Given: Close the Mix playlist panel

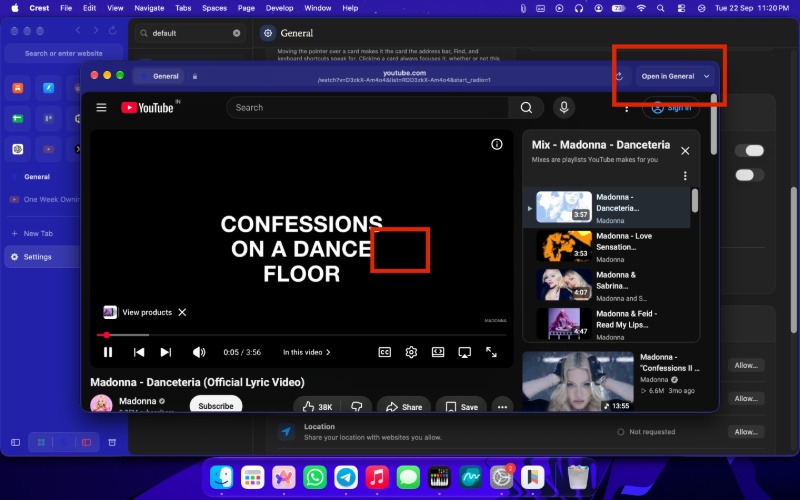Looking at the screenshot, I should tap(685, 151).
